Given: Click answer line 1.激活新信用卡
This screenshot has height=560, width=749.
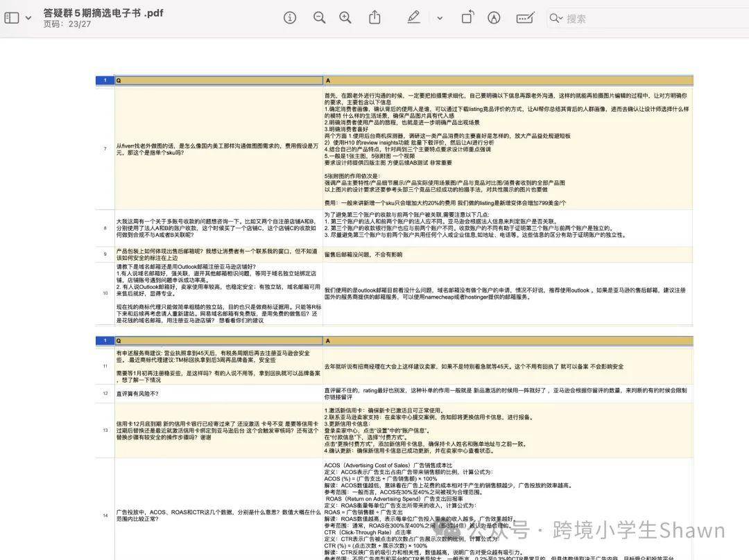Looking at the screenshot, I should [x=384, y=410].
